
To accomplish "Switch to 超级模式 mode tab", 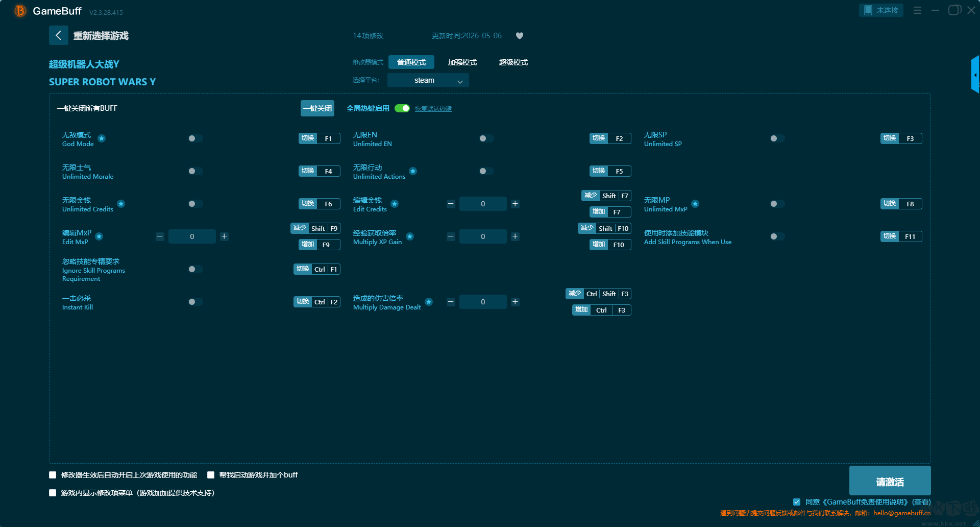I will pos(513,62).
